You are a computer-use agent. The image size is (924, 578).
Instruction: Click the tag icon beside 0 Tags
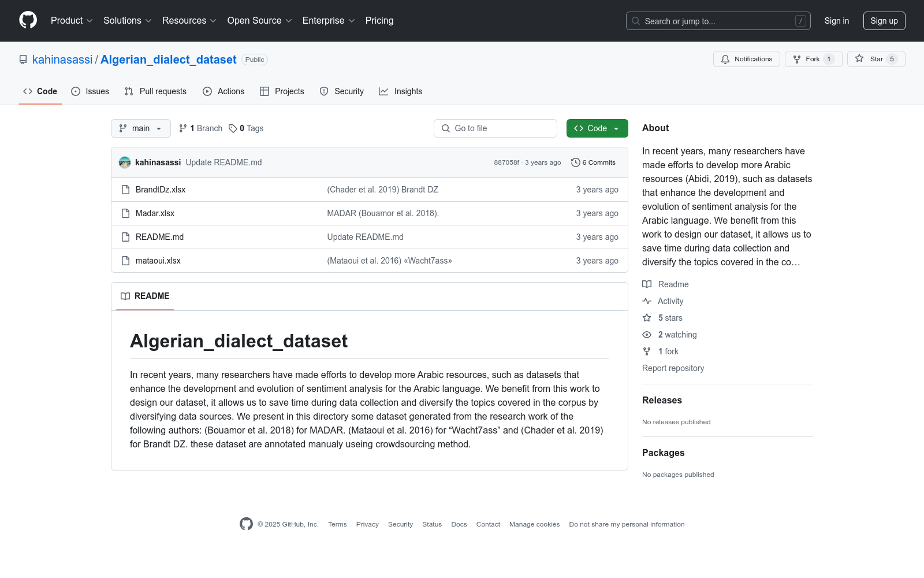point(233,128)
